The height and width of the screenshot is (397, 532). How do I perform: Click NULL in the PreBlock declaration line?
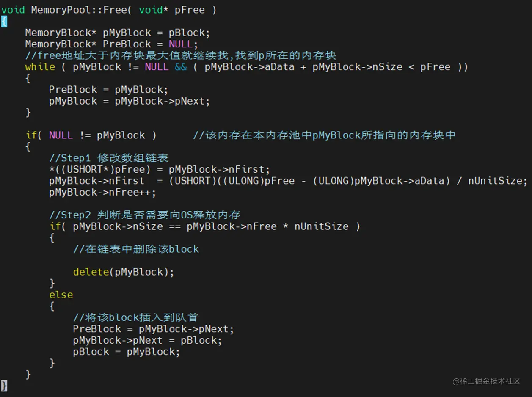[x=180, y=44]
